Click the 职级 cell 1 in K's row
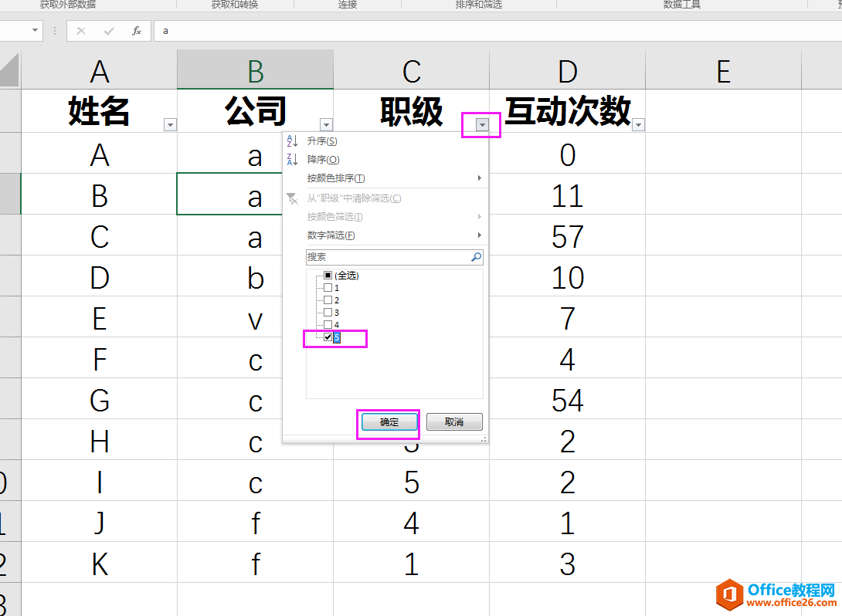Viewport: 842px width, 616px height. [x=411, y=562]
